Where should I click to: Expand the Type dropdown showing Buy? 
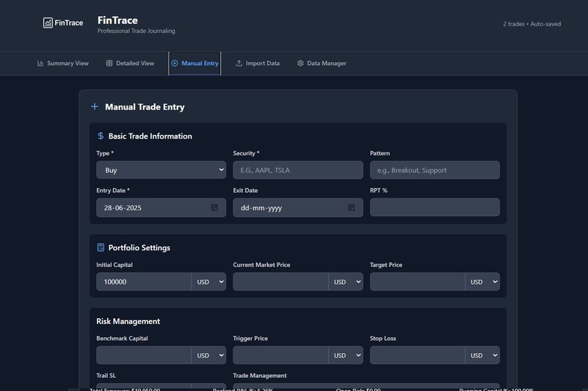pyautogui.click(x=161, y=170)
